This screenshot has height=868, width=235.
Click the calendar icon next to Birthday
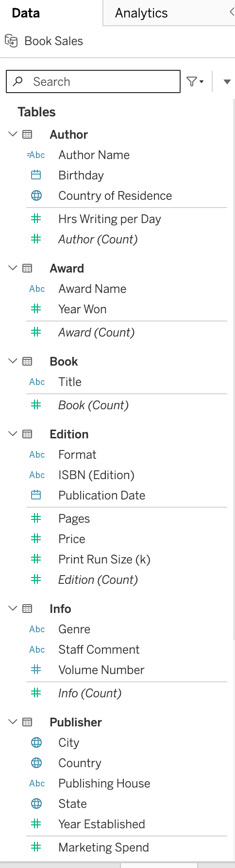[36, 175]
